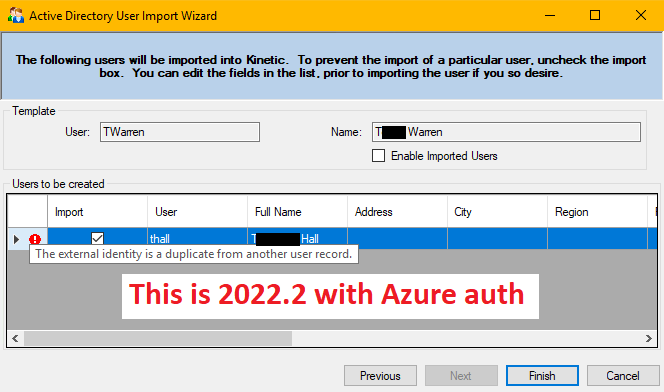The height and width of the screenshot is (392, 664).
Task: Enable the Imported Users checkbox
Action: pyautogui.click(x=379, y=156)
